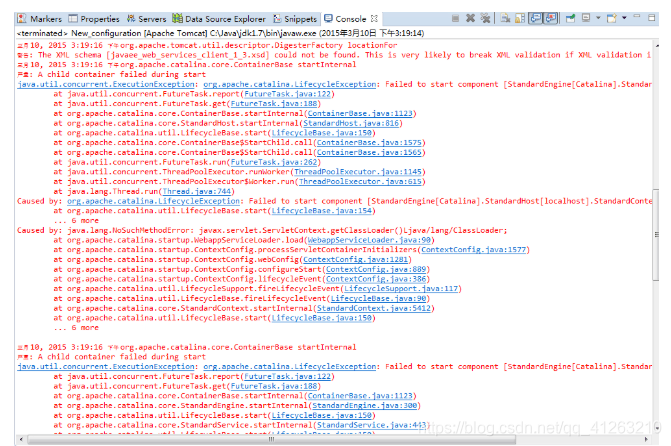Open the ContextConfig.java:1577 link

click(473, 250)
